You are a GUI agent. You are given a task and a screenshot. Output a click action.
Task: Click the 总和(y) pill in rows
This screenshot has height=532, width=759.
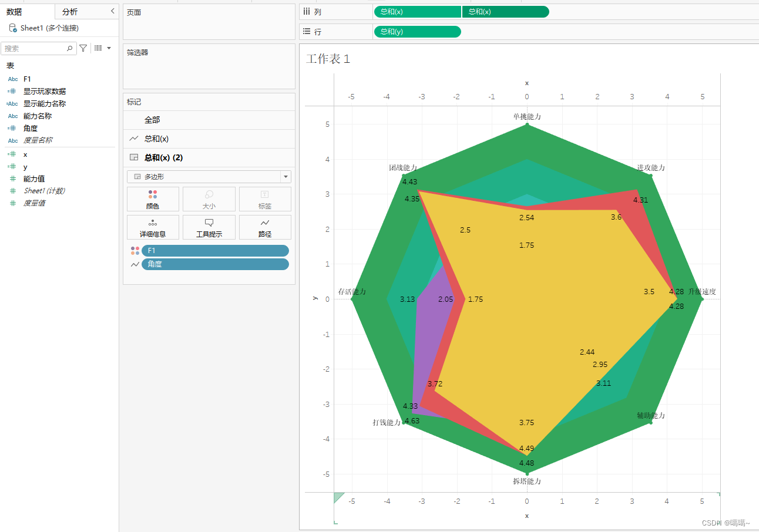point(418,32)
